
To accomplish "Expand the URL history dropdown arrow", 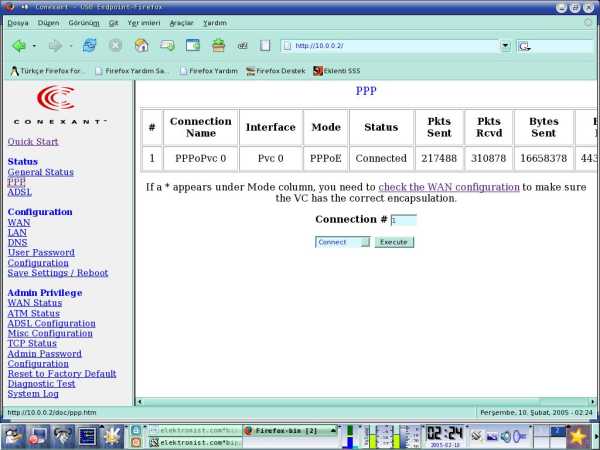I will pyautogui.click(x=505, y=46).
